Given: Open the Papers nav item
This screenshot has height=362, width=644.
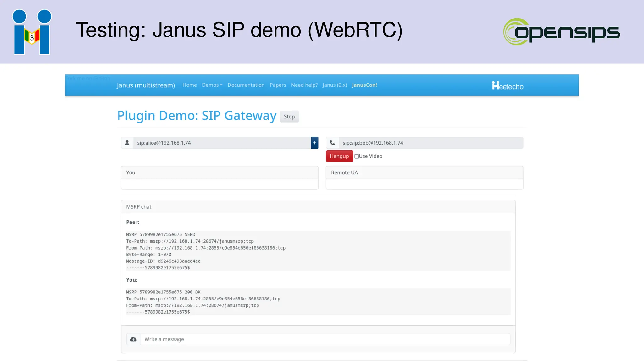Looking at the screenshot, I should pos(278,85).
